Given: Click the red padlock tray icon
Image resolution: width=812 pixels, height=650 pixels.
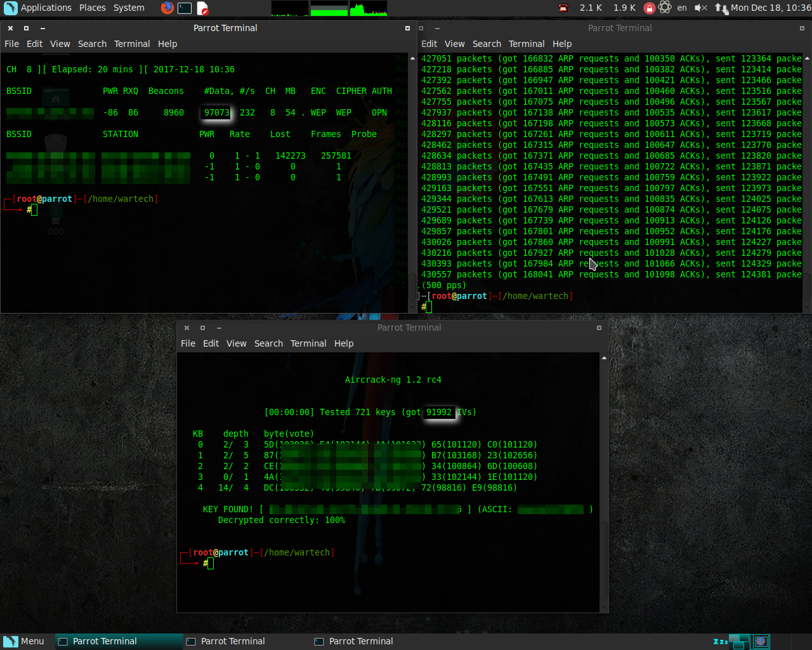Looking at the screenshot, I should pos(649,8).
